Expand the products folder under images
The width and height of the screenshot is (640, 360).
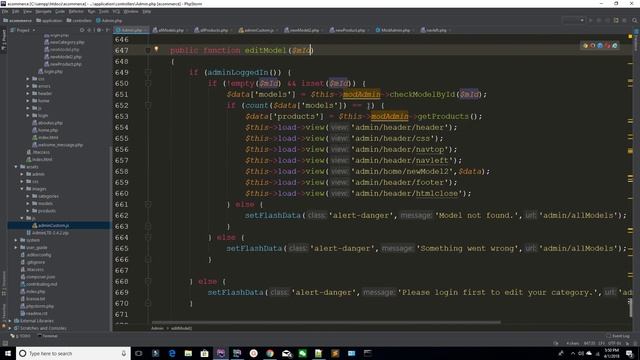28,211
